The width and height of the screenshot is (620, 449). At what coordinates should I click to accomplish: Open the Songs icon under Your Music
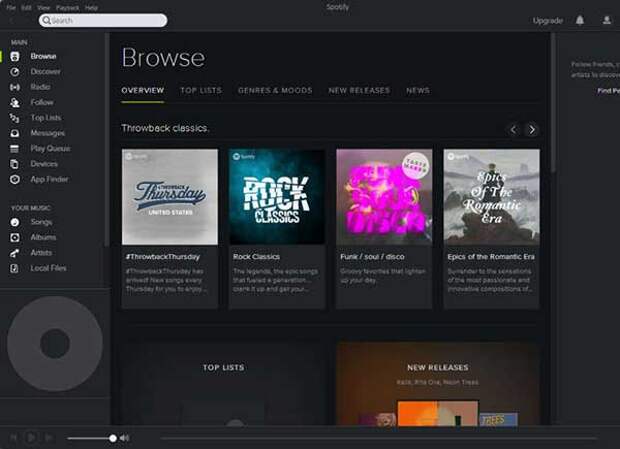15,222
